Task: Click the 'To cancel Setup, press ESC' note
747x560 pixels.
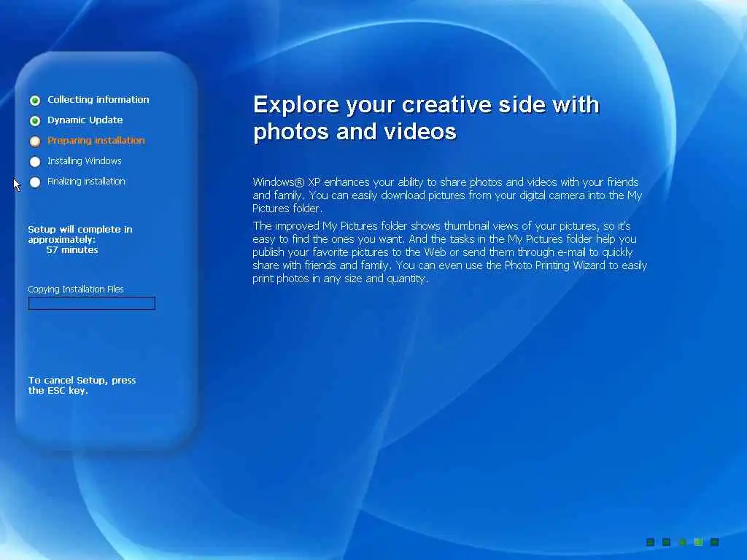Action: [82, 385]
